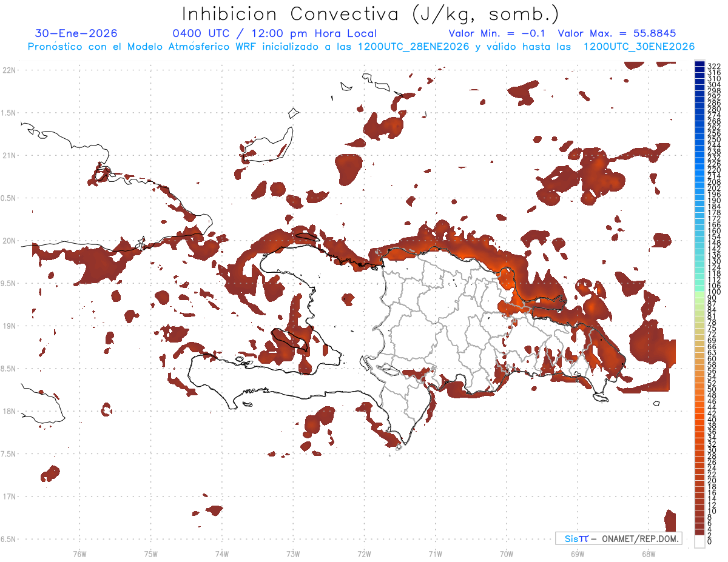This screenshot has height=562, width=728.
Task: Click the 20N latitude axis label
Action: [9, 241]
